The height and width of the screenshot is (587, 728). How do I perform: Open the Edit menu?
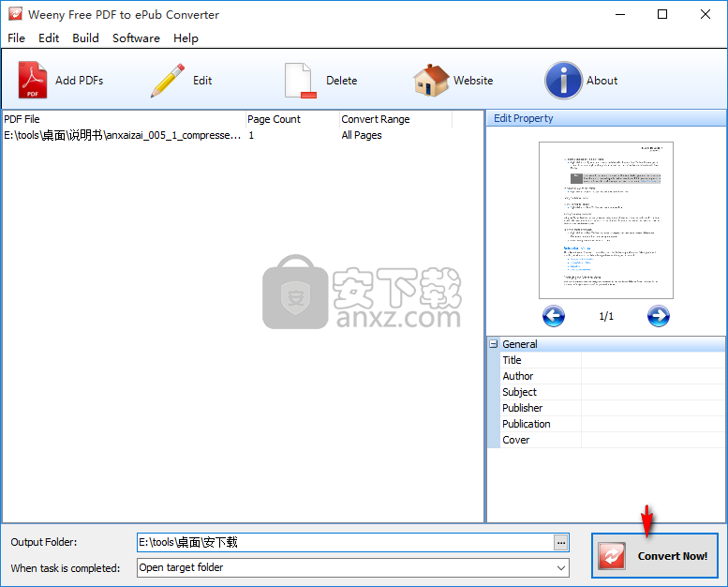coord(49,38)
